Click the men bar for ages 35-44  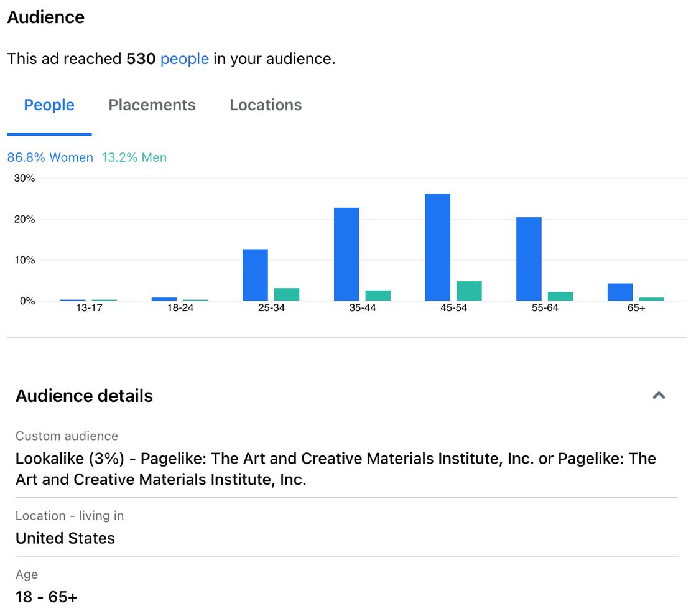pyautogui.click(x=378, y=296)
